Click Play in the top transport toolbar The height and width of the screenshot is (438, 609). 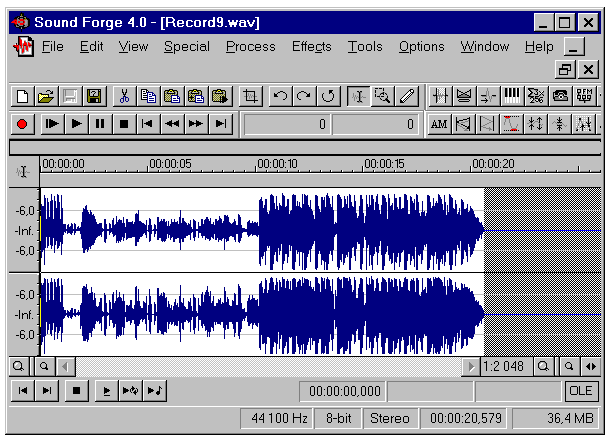(x=76, y=124)
